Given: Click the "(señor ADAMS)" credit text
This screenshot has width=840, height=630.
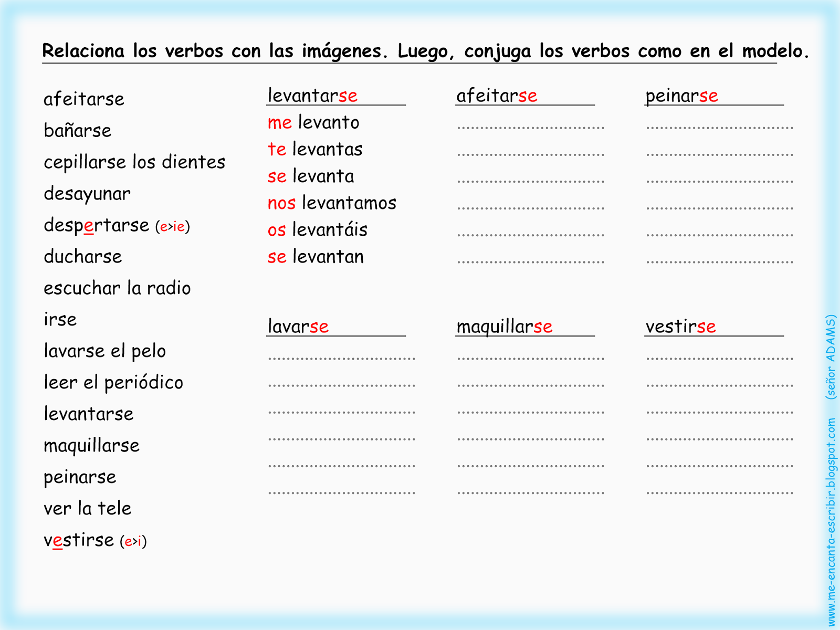Looking at the screenshot, I should click(x=831, y=357).
